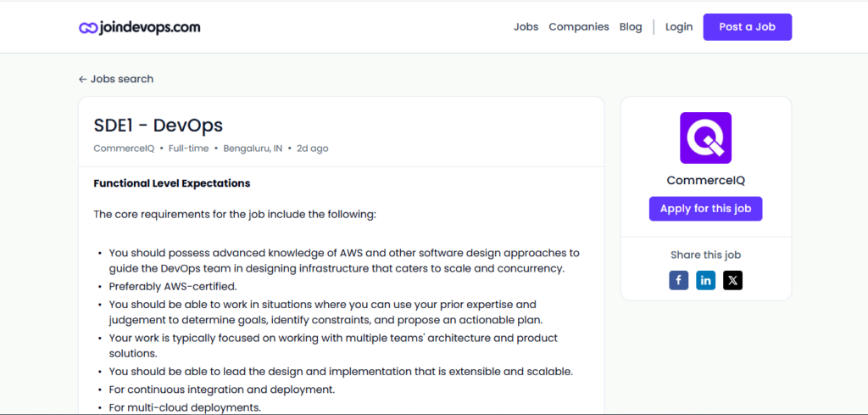Open the Jobs nav link
This screenshot has width=868, height=415.
pos(526,26)
